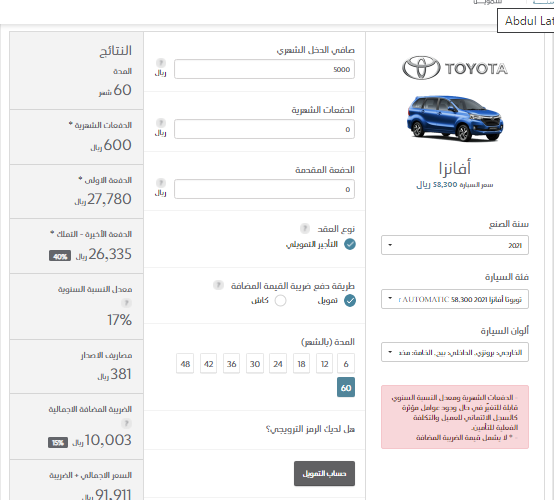
Task: Open the manufacturing year 2021 dropdown
Action: [455, 245]
